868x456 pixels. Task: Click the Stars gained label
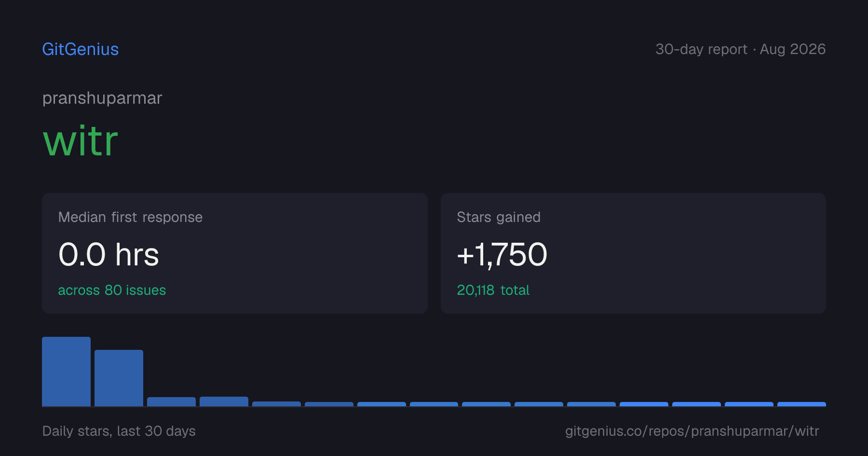499,217
